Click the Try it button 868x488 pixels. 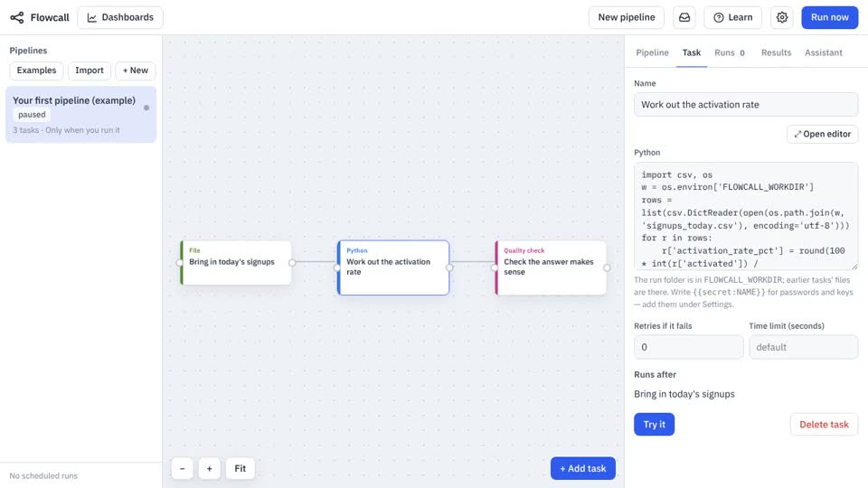[x=655, y=425]
